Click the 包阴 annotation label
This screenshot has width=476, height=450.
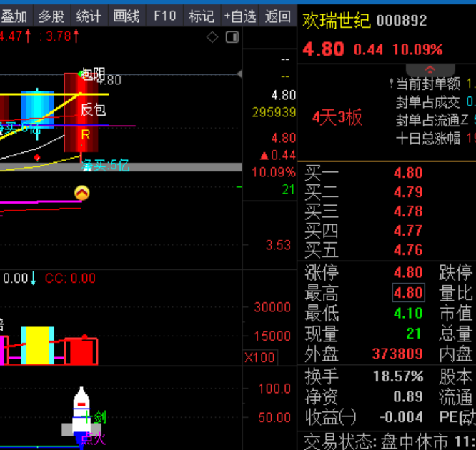coord(94,74)
